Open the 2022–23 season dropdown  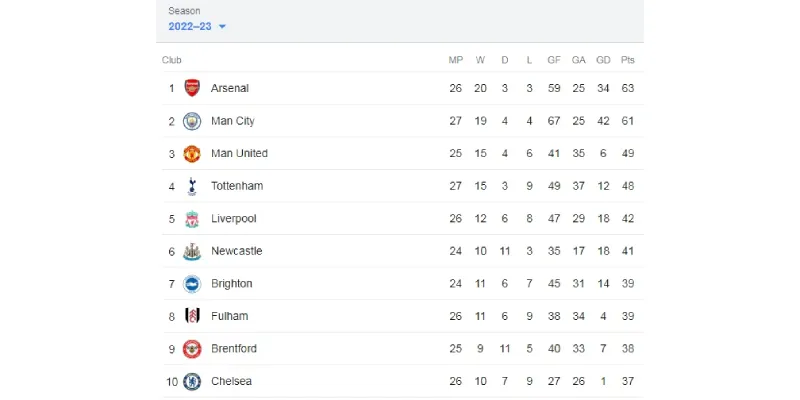click(x=197, y=27)
